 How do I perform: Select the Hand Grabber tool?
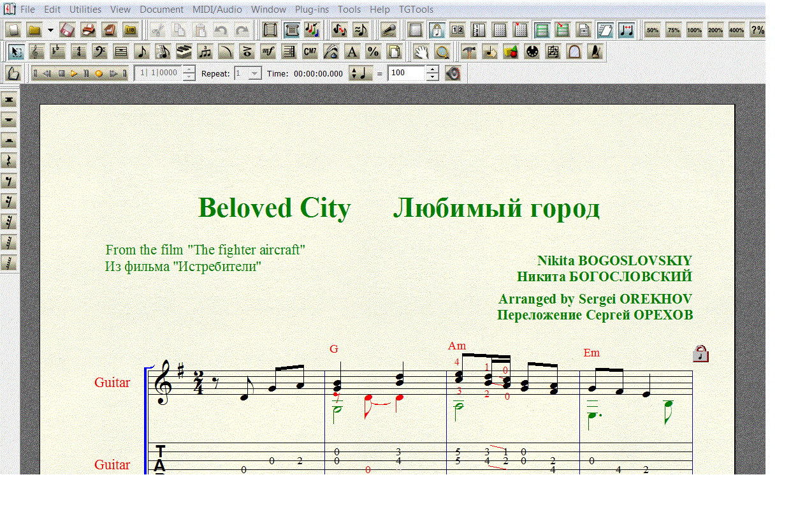(x=421, y=52)
